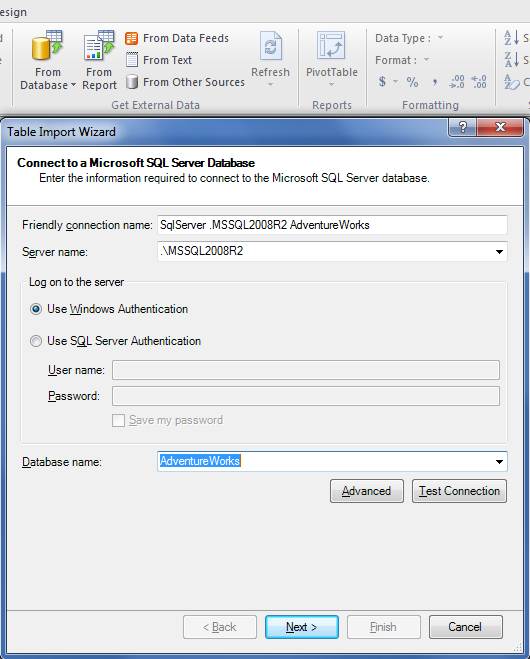Viewport: 530px width, 659px height.
Task: Open the Format dropdown
Action: tap(426, 60)
